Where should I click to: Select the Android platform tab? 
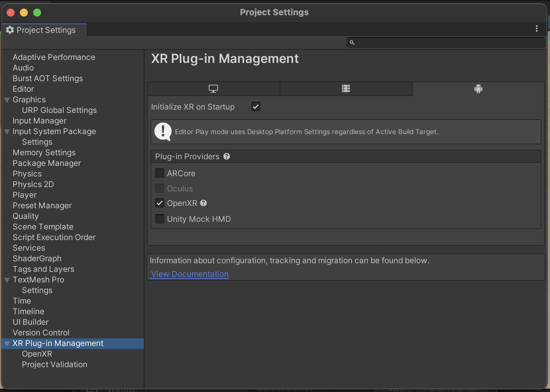[478, 89]
